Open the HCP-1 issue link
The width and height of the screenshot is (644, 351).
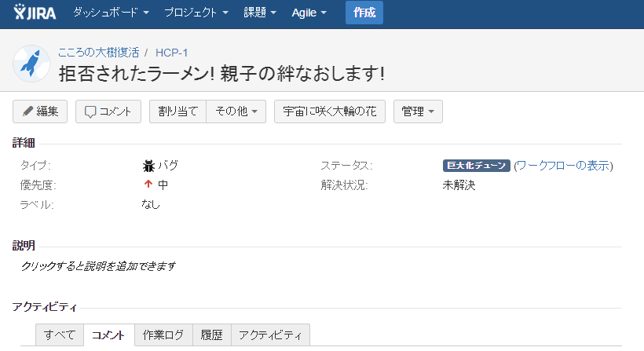(x=171, y=53)
